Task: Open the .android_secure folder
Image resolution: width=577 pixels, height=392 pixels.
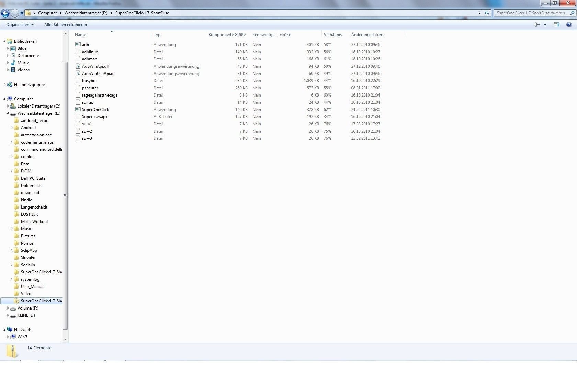Action: tap(35, 121)
